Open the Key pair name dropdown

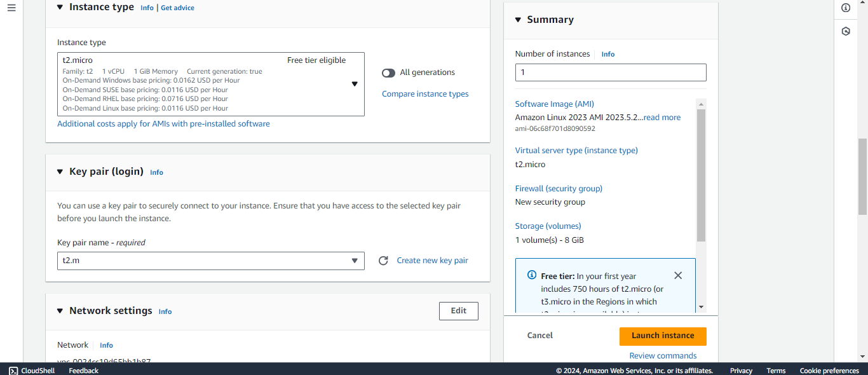355,261
